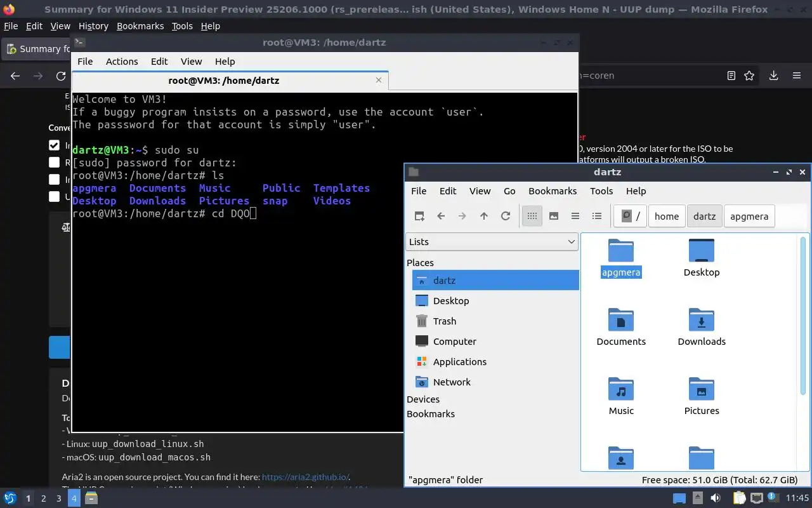Open the Music folder icon
Image resolution: width=812 pixels, height=508 pixels.
tap(621, 389)
